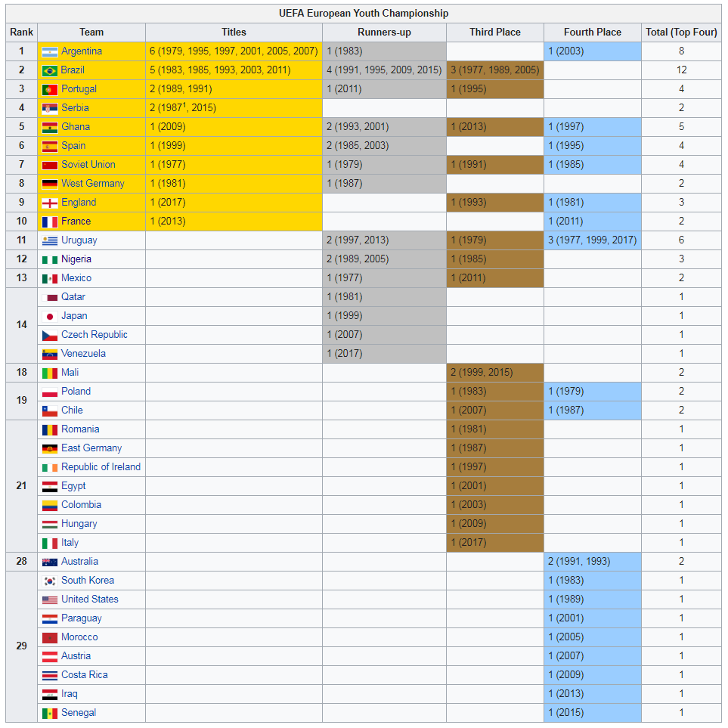Visit the Austria team link
This screenshot has width=728, height=728.
point(76,655)
